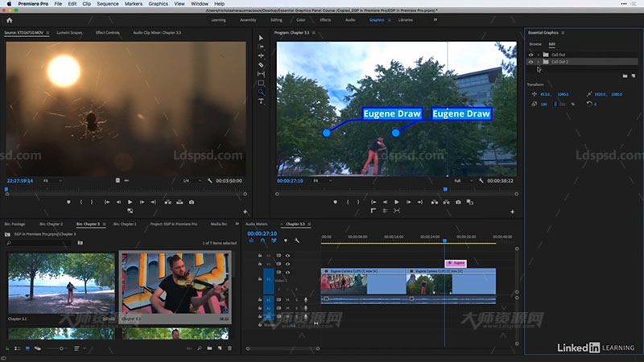
Task: Play the Source monitor clip
Action: (130, 202)
